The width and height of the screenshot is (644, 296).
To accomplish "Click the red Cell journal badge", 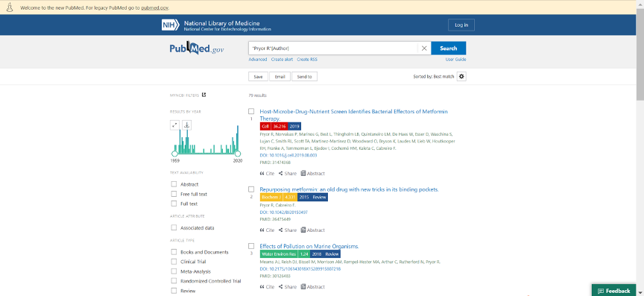I will [x=265, y=127].
